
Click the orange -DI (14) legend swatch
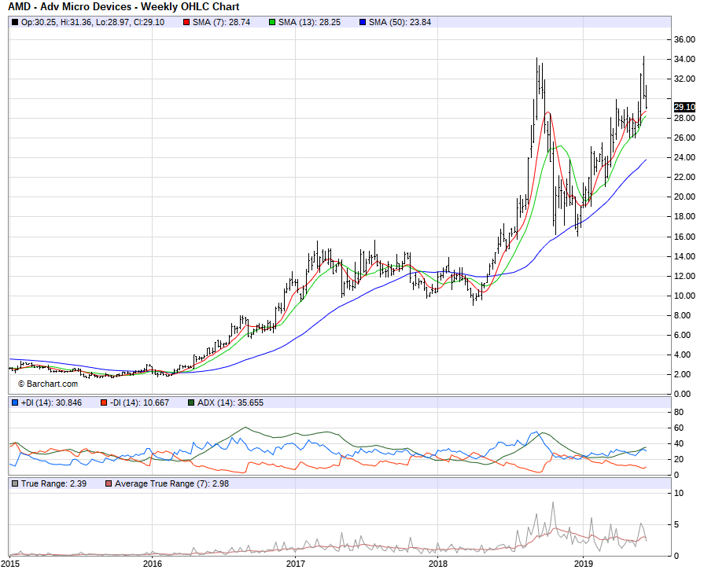[x=104, y=402]
